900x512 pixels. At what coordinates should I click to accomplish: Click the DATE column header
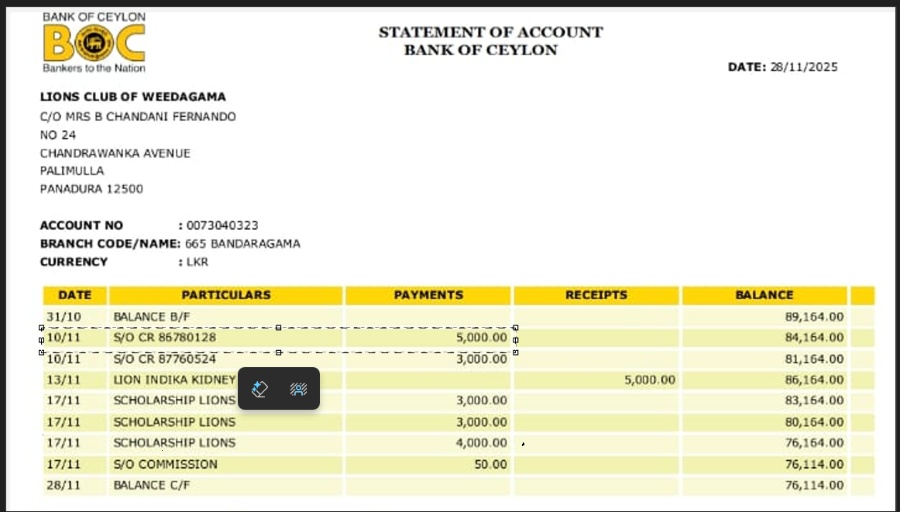coord(75,295)
